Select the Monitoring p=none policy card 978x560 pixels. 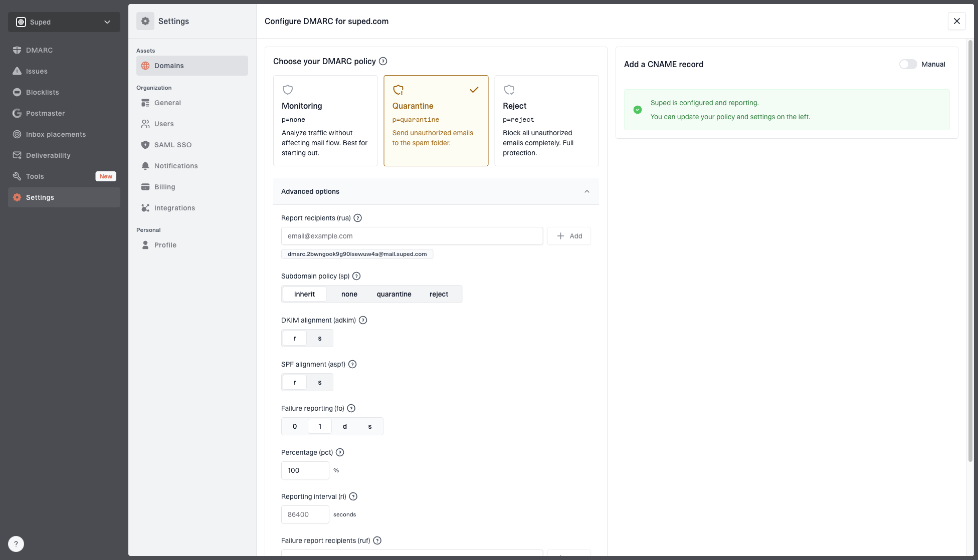[x=325, y=121]
